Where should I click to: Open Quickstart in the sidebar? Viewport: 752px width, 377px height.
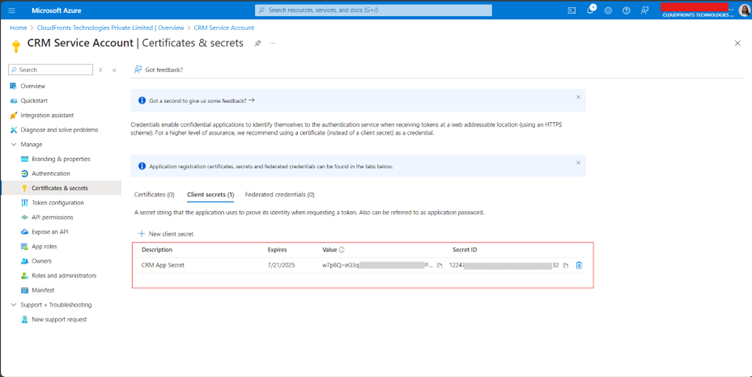coord(34,101)
